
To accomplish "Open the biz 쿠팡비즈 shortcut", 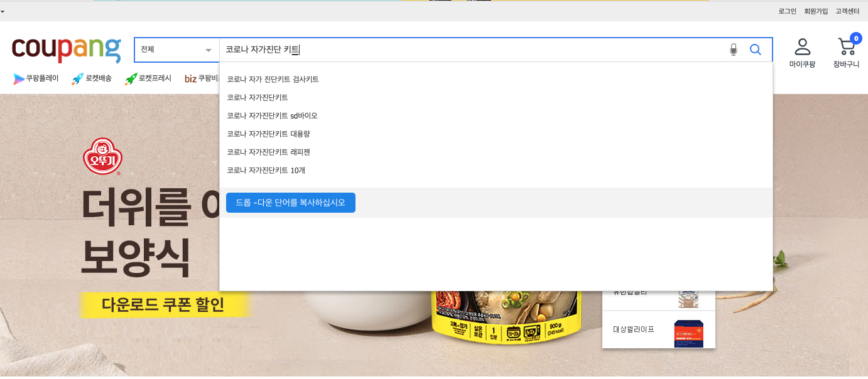I will pos(202,78).
